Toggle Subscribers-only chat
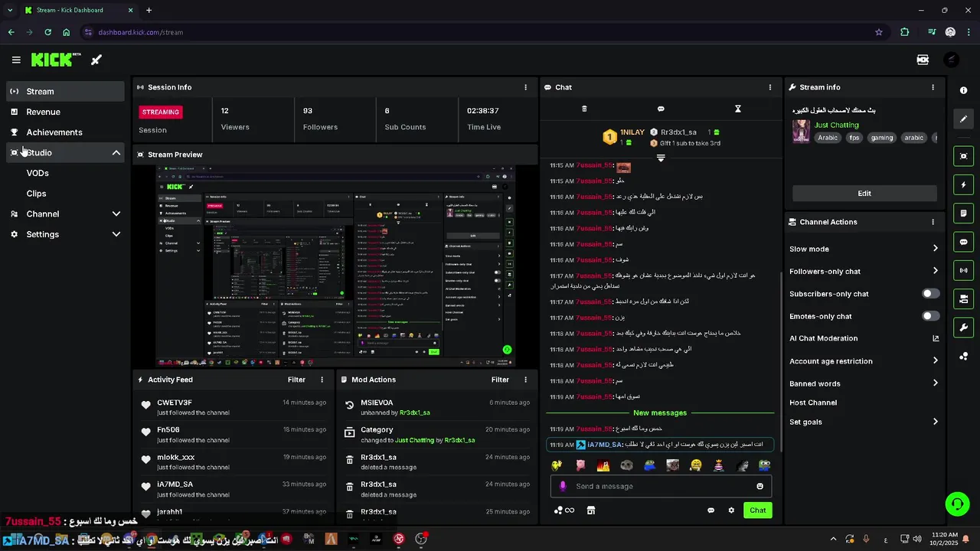980x551 pixels. tap(930, 294)
